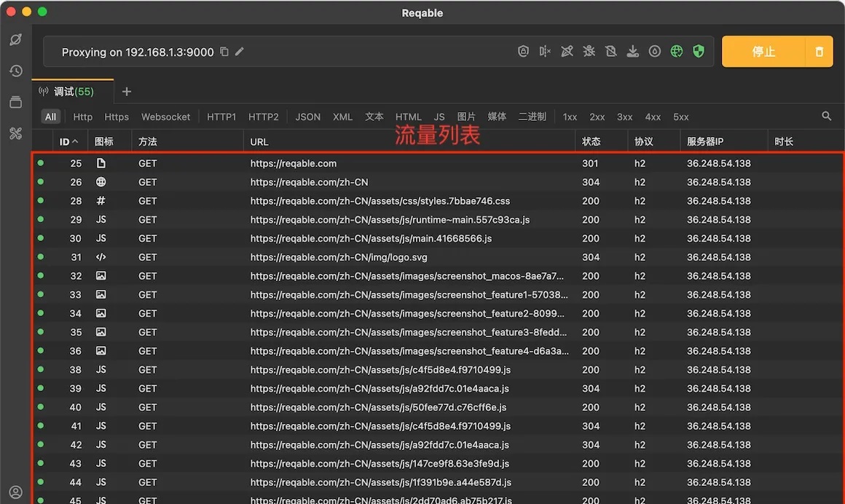845x504 pixels.
Task: Select the main.41668566.js request
Action: pyautogui.click(x=438, y=238)
